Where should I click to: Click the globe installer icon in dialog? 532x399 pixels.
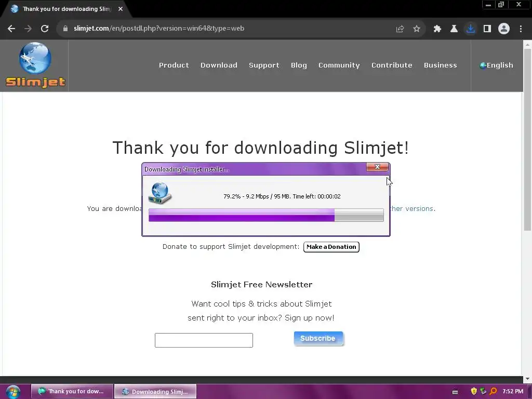(x=160, y=193)
